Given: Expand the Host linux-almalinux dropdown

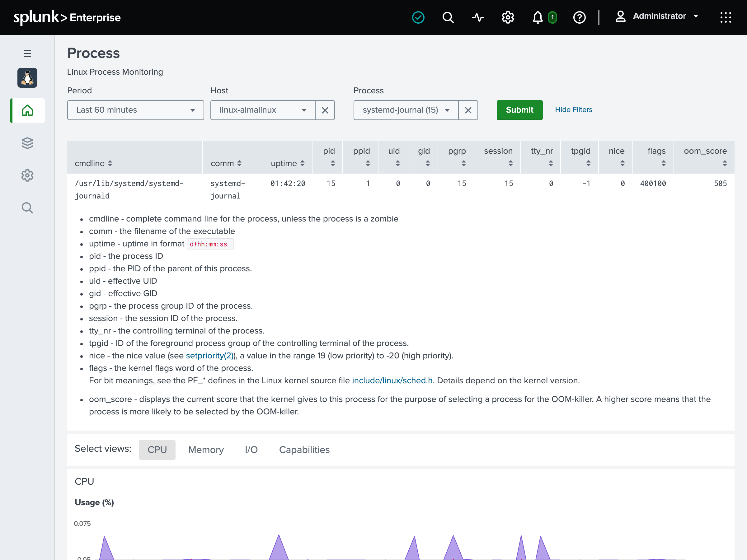Looking at the screenshot, I should [263, 110].
